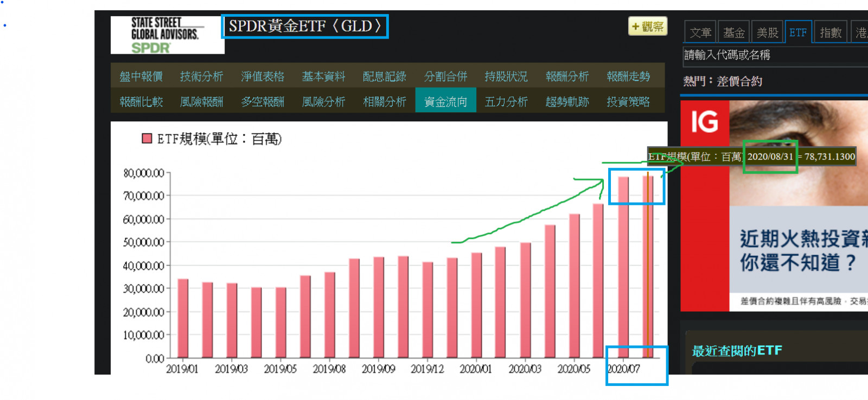Click the eye photo in the IG ad
The image size is (868, 400).
[x=799, y=153]
